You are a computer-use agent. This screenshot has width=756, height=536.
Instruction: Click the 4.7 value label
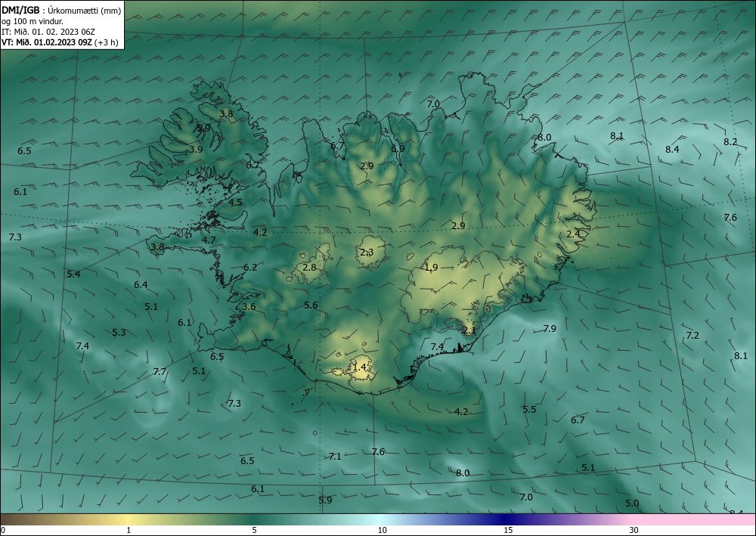[x=209, y=240]
